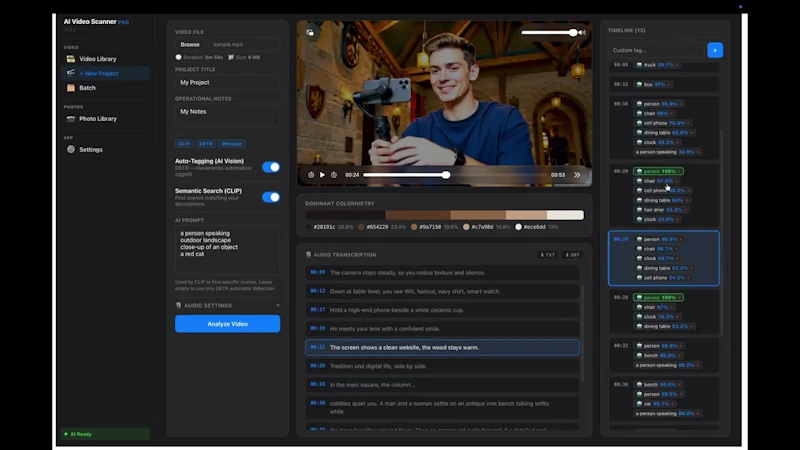Download transcription as TXT
Viewport: 800px width, 450px height.
(547, 255)
